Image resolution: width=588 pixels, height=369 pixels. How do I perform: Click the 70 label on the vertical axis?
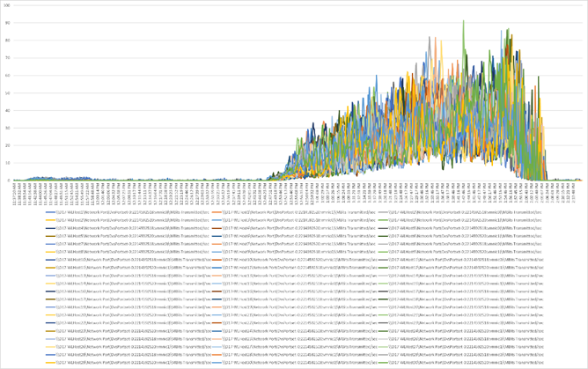(x=7, y=58)
